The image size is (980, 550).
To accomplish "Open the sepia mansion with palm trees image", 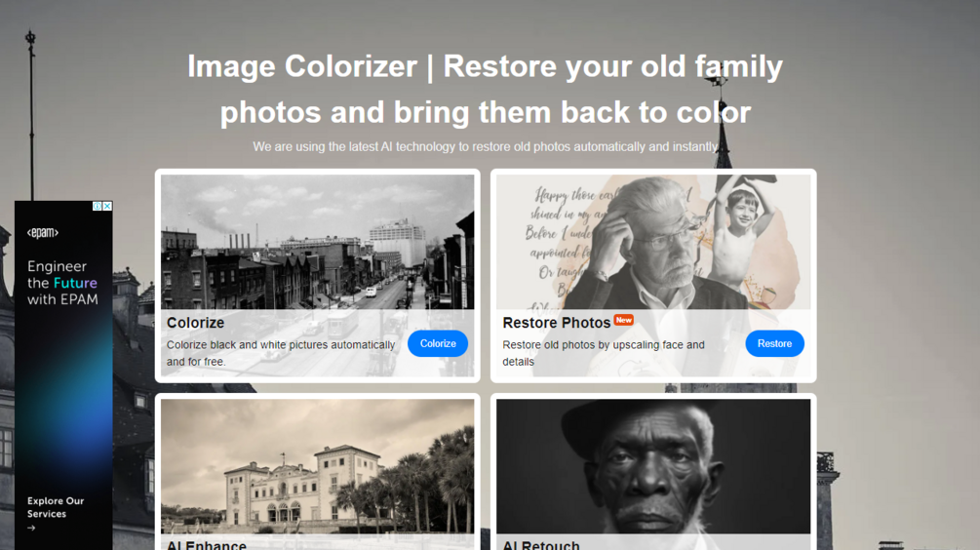I will [318, 466].
